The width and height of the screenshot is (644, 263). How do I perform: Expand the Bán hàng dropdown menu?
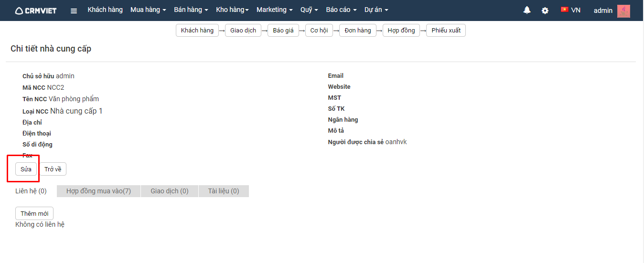tap(191, 10)
